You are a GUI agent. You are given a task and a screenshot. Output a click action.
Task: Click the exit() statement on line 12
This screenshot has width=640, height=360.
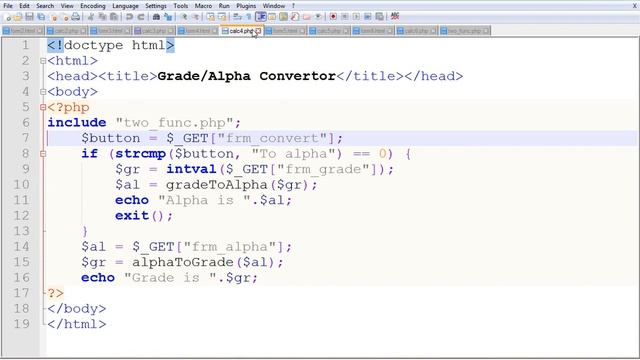(144, 216)
